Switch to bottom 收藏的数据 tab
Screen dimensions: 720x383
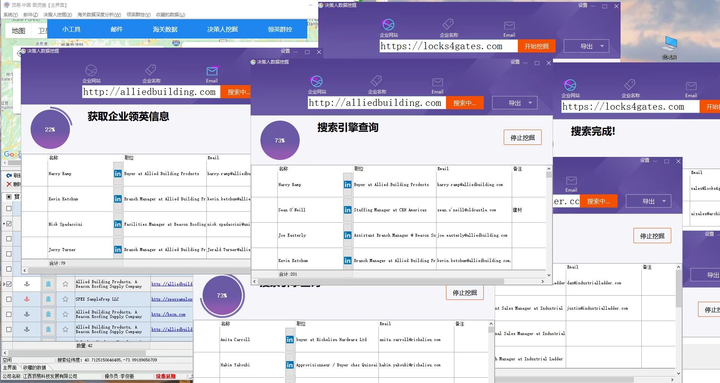click(34, 367)
